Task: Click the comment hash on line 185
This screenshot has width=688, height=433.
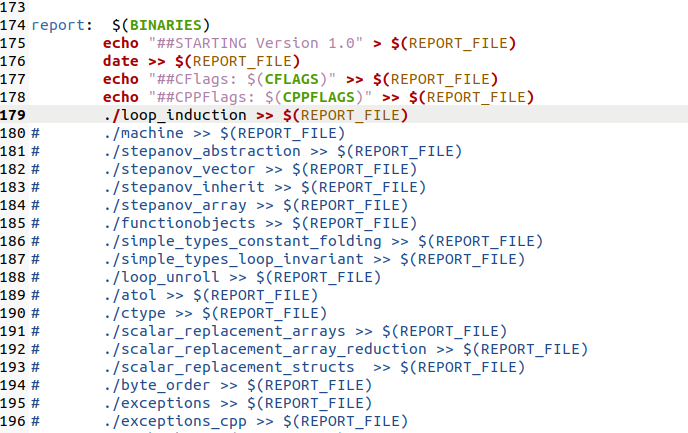Action: 36,223
